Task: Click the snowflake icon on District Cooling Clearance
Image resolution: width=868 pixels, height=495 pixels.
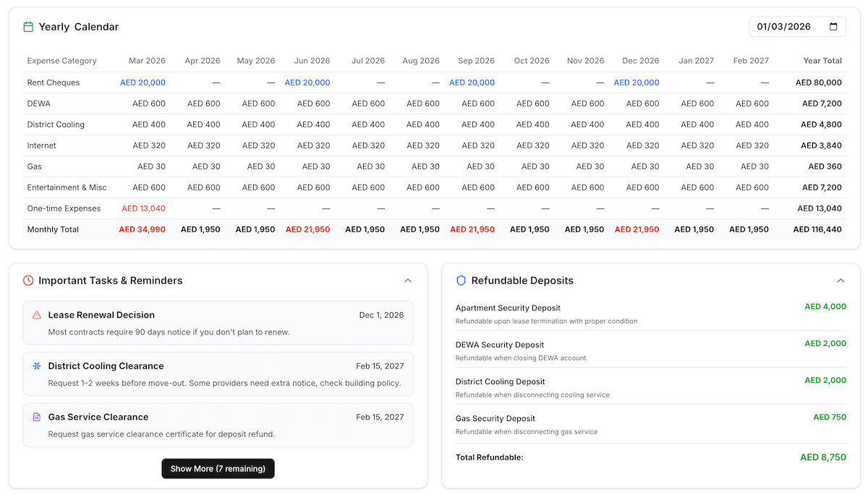Action: pyautogui.click(x=34, y=366)
